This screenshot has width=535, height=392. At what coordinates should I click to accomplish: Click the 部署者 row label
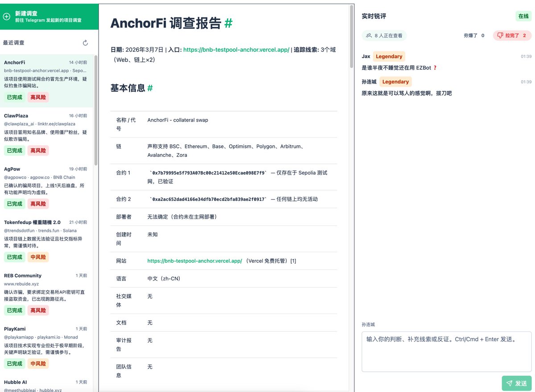coord(124,217)
